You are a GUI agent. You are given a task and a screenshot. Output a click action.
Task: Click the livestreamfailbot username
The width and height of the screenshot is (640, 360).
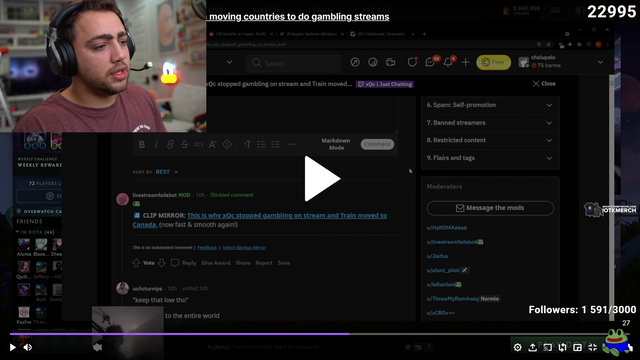pos(154,195)
